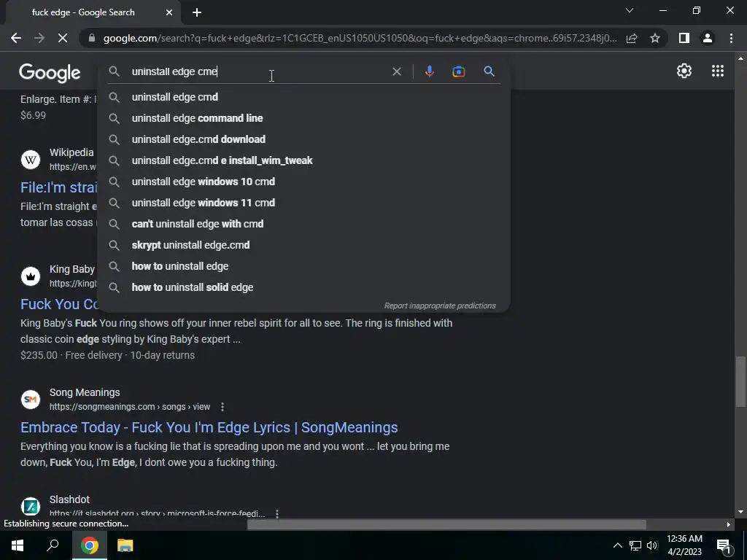Open the Windows Start menu

click(x=18, y=545)
